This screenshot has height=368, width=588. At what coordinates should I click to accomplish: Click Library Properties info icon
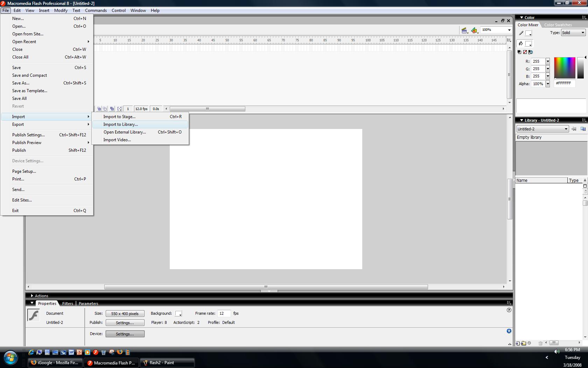click(x=529, y=343)
